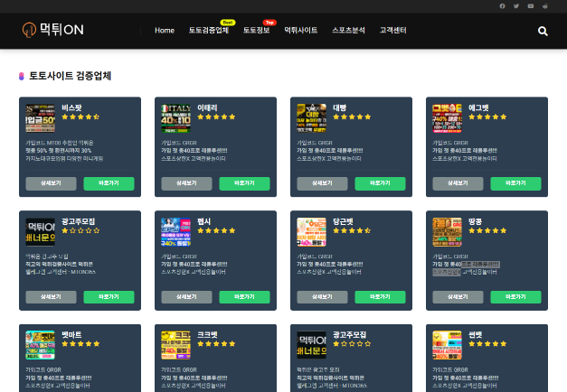Open the 펩시 banner thumbnail
The height and width of the screenshot is (392, 567).
coord(176,231)
